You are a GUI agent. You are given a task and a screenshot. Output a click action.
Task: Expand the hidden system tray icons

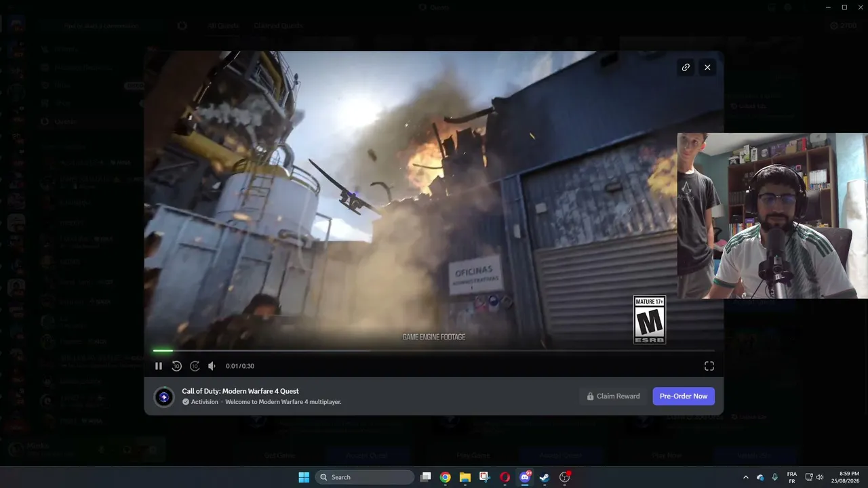click(x=746, y=477)
